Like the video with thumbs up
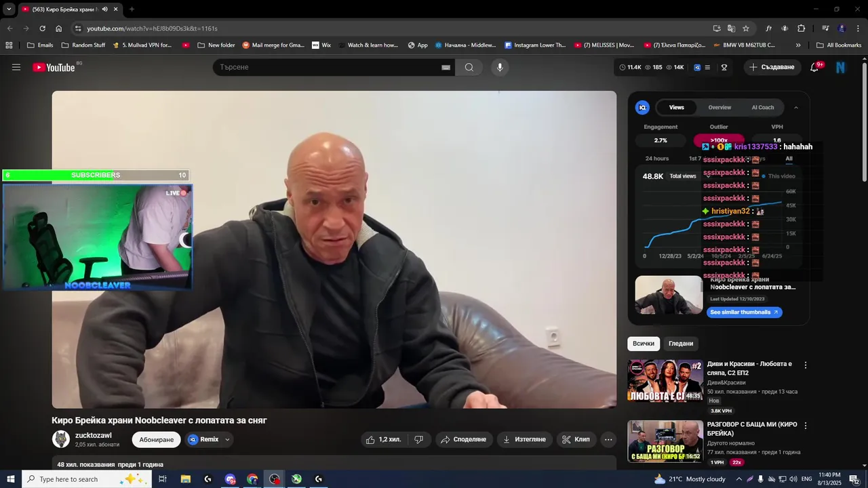The width and height of the screenshot is (868, 488). coord(383,439)
